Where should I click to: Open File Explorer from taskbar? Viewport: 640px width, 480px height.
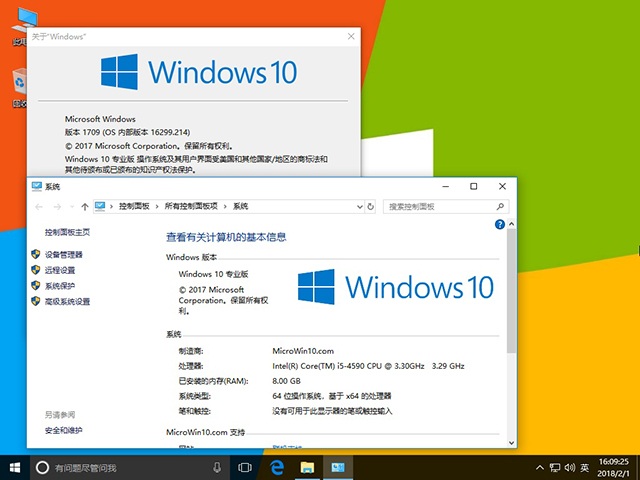(x=307, y=468)
